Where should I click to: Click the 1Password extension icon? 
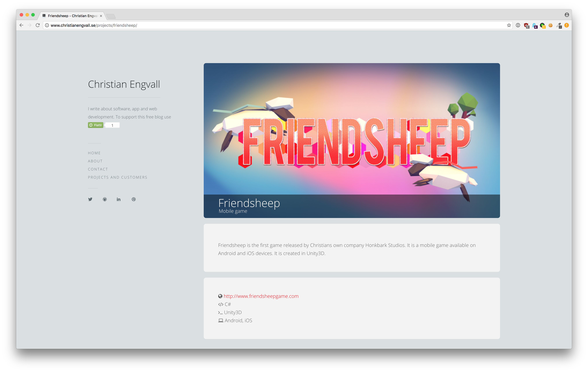pyautogui.click(x=518, y=25)
